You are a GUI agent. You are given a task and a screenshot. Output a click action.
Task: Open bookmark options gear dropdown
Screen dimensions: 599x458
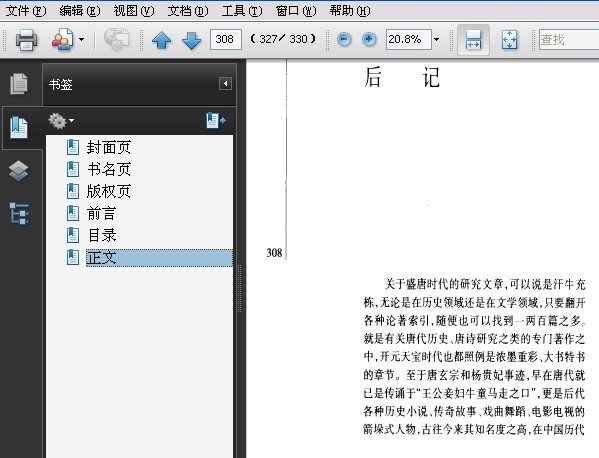point(61,121)
